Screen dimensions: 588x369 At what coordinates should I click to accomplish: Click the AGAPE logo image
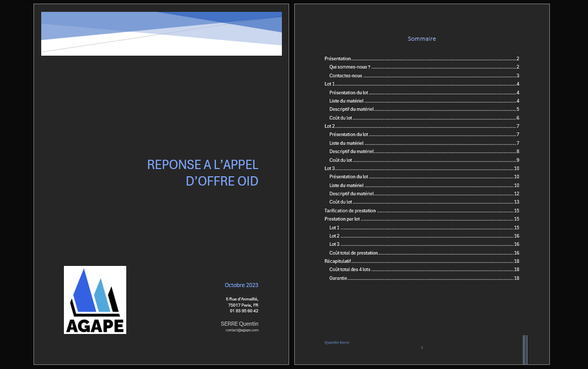click(95, 299)
